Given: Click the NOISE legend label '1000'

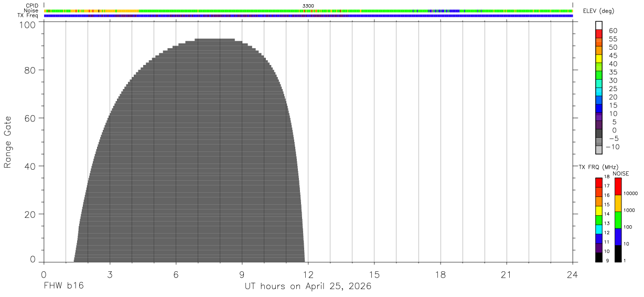Looking at the screenshot, I should 629,210.
